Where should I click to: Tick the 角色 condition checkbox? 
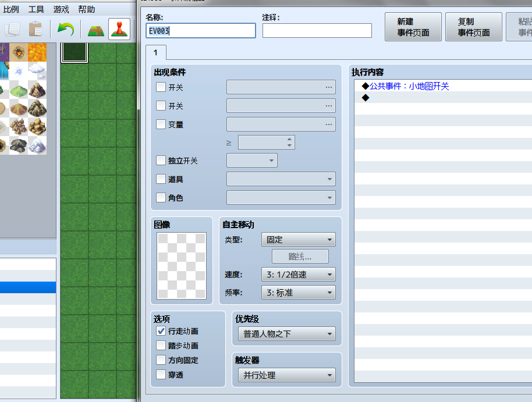161,197
